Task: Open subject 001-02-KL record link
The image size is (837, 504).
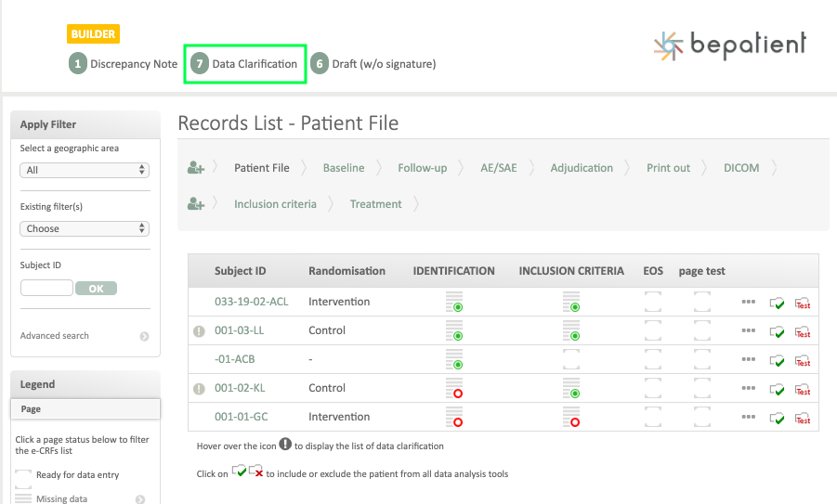Action: click(x=240, y=388)
